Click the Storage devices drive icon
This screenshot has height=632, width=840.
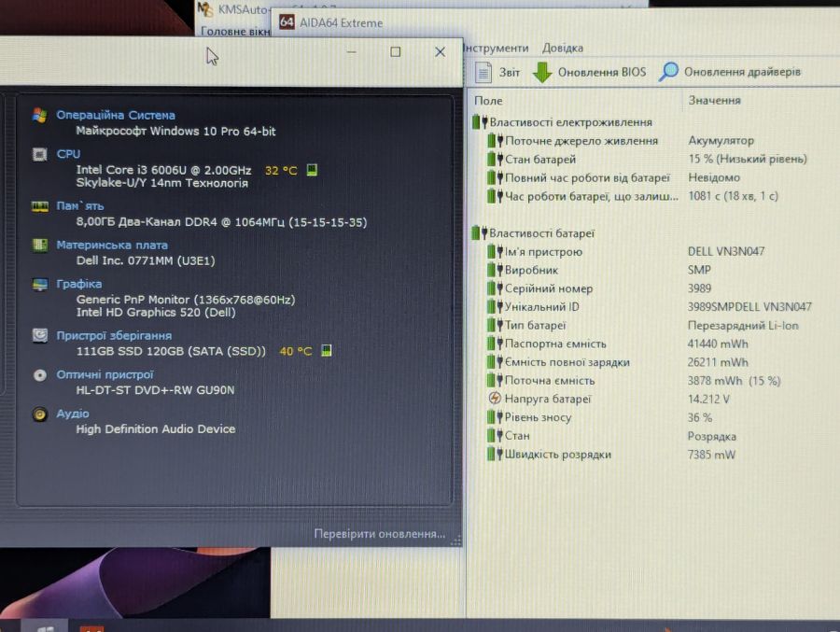click(x=39, y=335)
